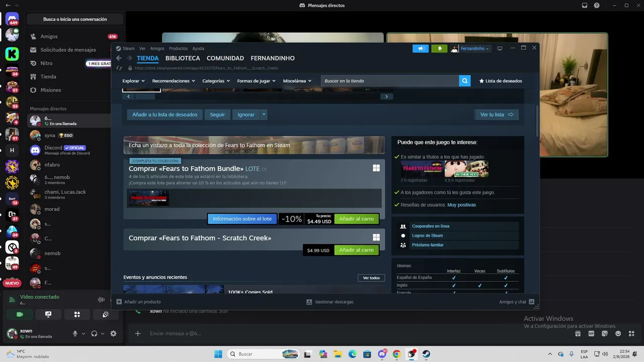This screenshot has width=644, height=362.
Task: Open the Productos menu in Steam
Action: click(x=178, y=48)
